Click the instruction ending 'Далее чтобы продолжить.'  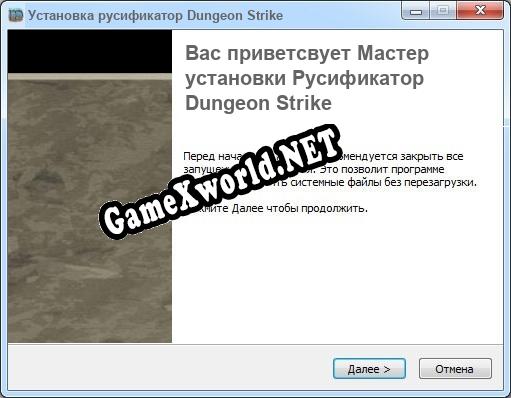(x=279, y=209)
